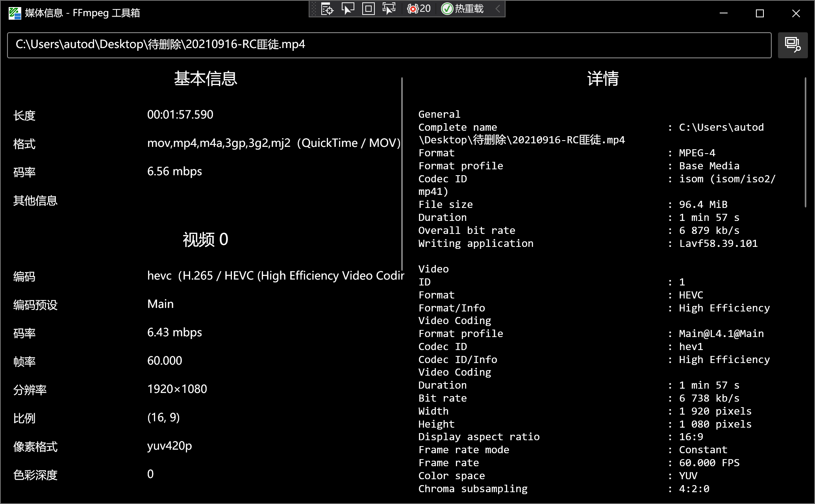Minimize the media info window

click(x=724, y=13)
